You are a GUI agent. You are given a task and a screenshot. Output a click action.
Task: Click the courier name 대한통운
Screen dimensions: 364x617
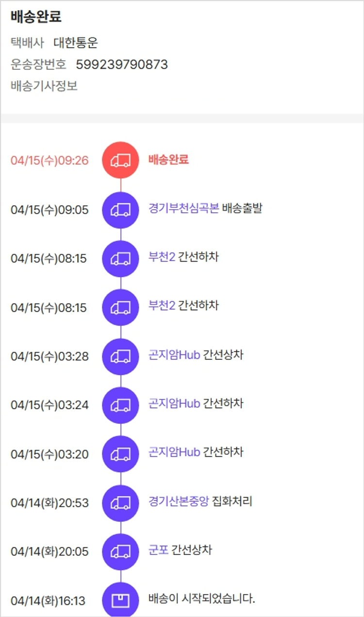[x=76, y=43]
